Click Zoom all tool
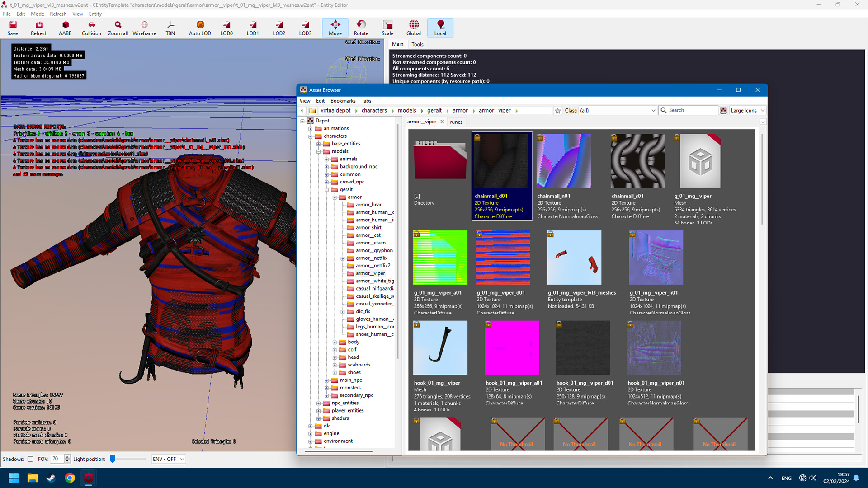Image resolution: width=868 pixels, height=488 pixels. 118,28
